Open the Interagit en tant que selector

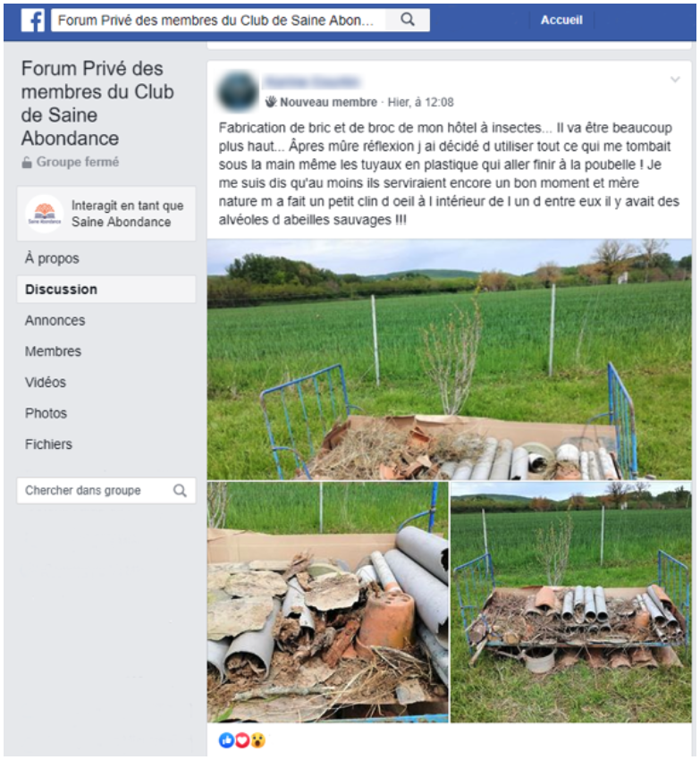click(106, 214)
